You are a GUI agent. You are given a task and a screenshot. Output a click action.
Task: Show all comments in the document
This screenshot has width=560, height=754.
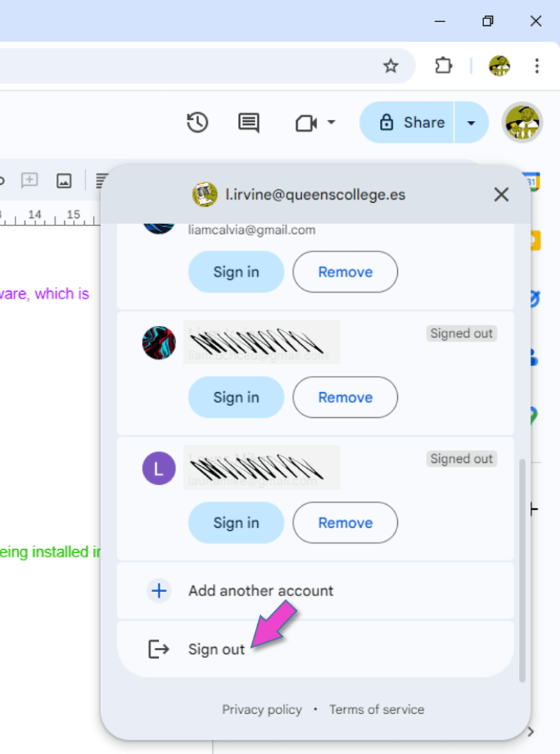[x=248, y=122]
